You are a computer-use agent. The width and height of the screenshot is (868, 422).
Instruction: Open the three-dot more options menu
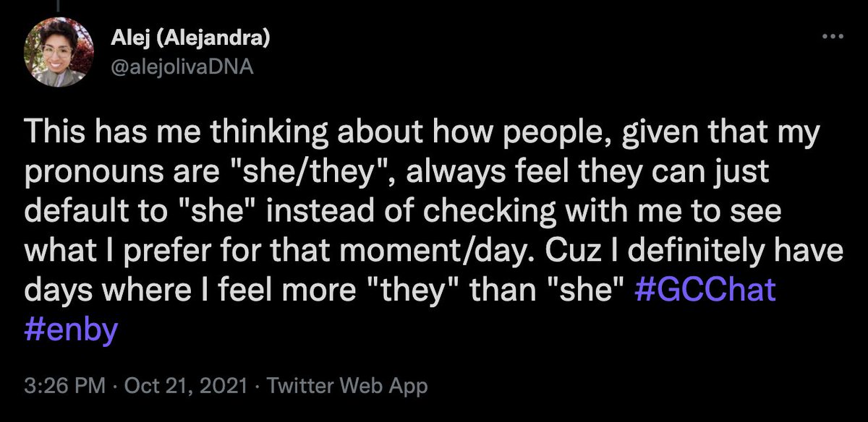point(833,36)
